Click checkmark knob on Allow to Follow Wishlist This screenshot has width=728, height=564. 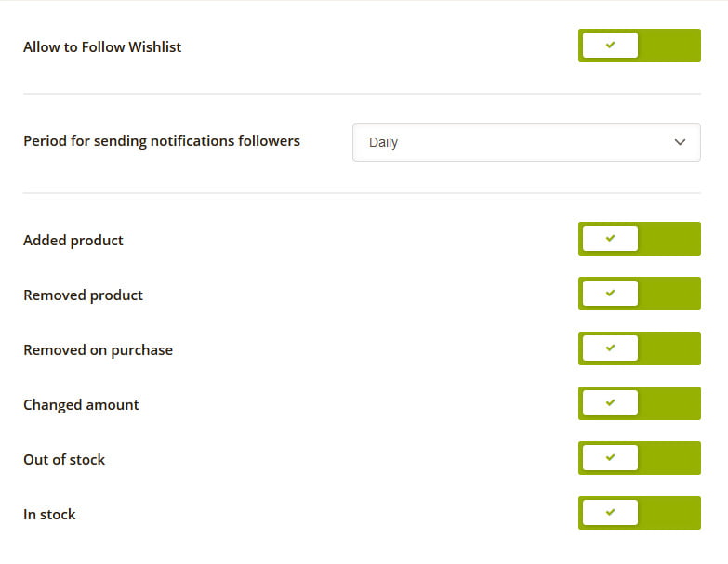610,45
